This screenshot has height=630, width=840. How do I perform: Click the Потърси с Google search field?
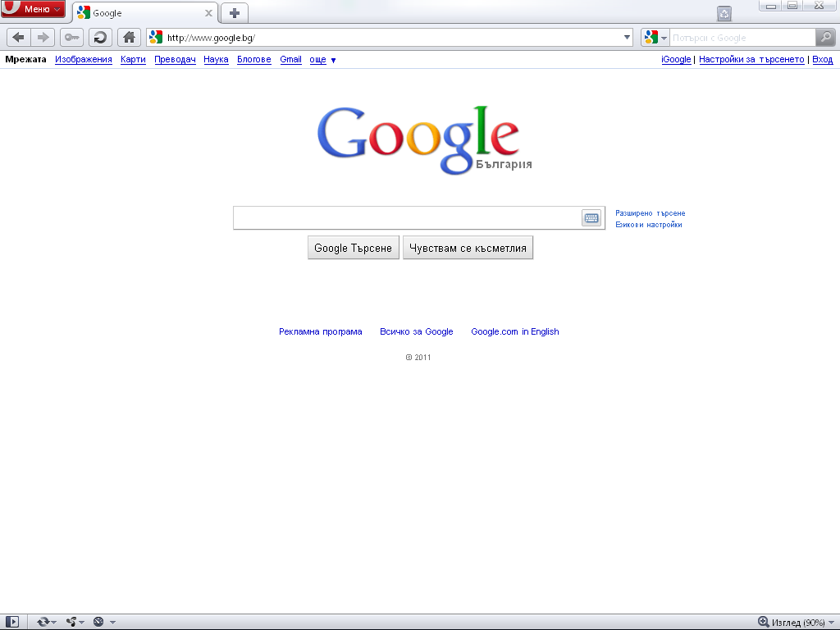point(742,38)
